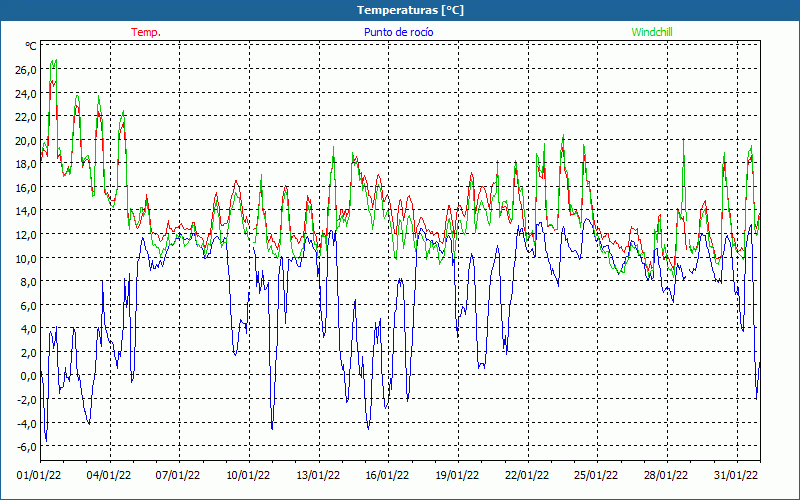The image size is (800, 500).
Task: Click the 18,0 y-axis value
Action: coord(26,164)
